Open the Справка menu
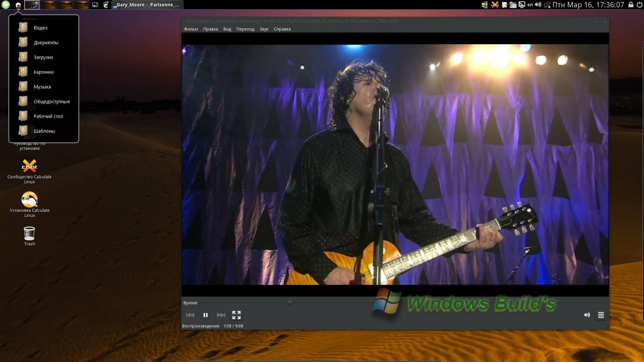644x362 pixels. coord(282,29)
